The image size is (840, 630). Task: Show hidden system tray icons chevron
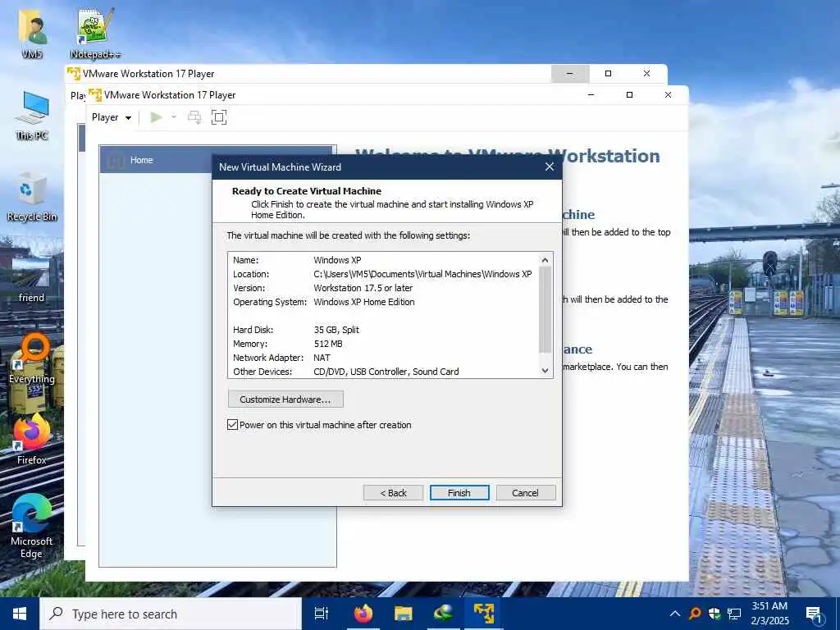point(675,614)
